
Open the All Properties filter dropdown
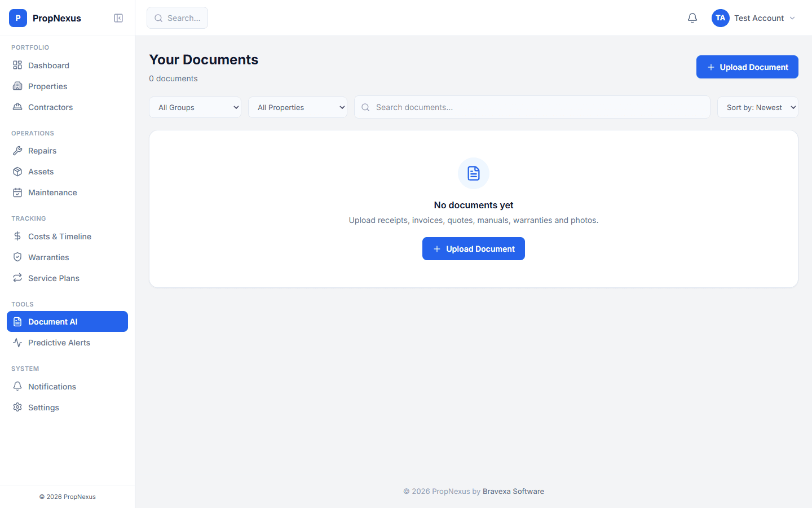click(298, 107)
